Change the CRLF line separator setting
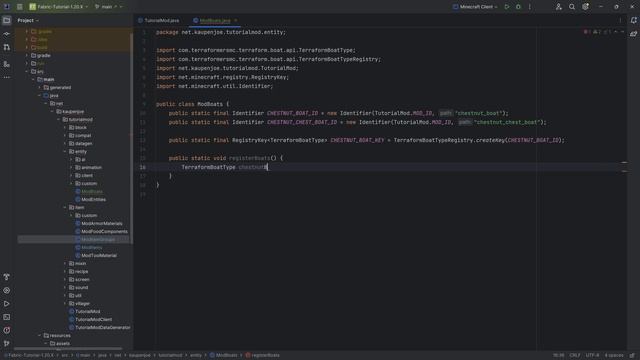The height and width of the screenshot is (360, 640). click(x=575, y=355)
